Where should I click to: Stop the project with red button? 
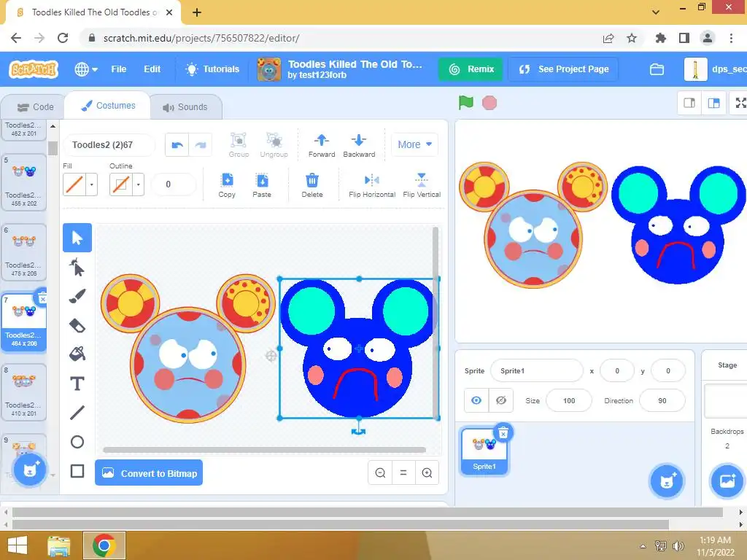[489, 103]
